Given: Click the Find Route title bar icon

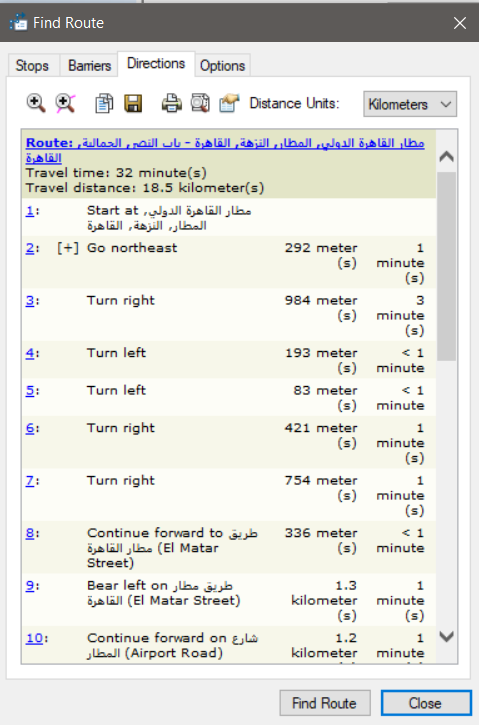Looking at the screenshot, I should pos(18,22).
